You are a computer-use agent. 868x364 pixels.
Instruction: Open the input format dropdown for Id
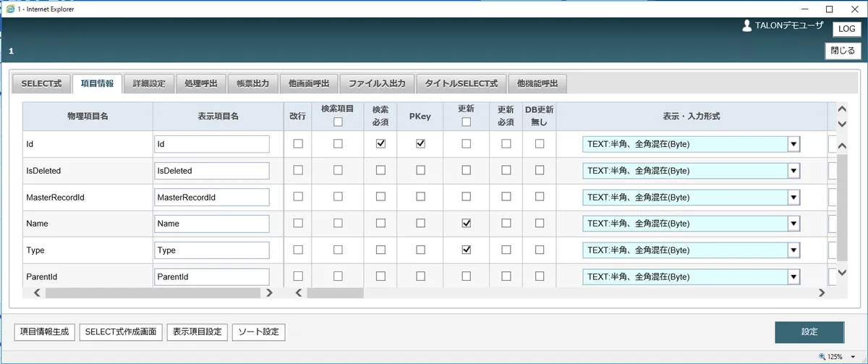pyautogui.click(x=793, y=144)
